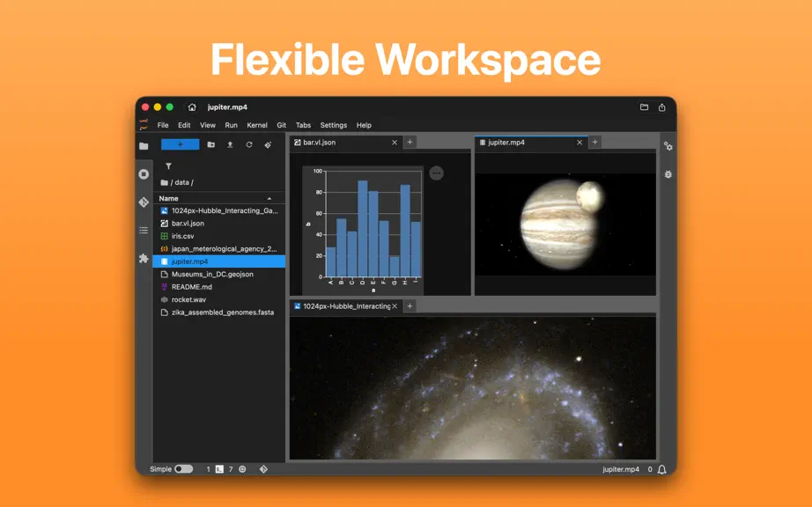Image resolution: width=812 pixels, height=507 pixels.
Task: Click the terminal icon in the status bar
Action: [x=219, y=469]
